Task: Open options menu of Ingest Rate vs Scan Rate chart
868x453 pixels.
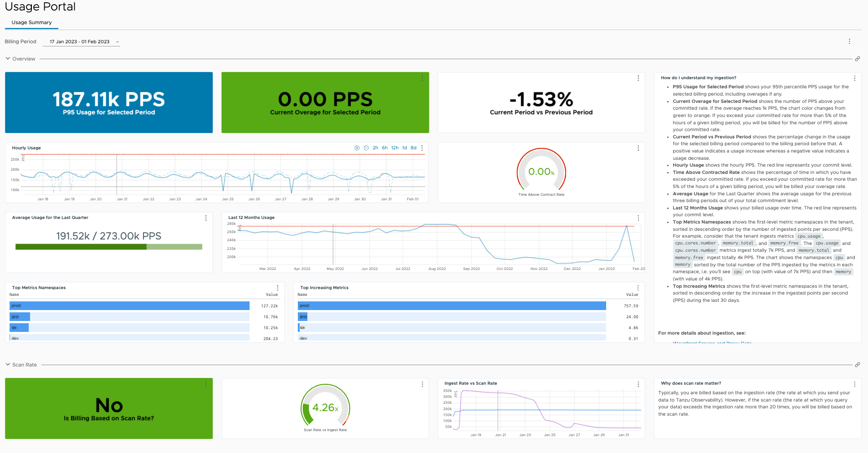Action: 638,384
